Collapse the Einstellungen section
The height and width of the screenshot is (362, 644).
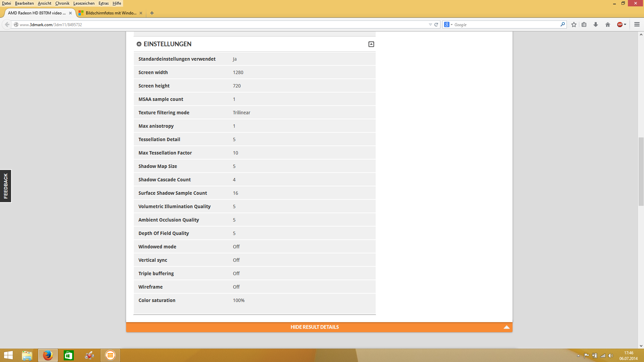[371, 44]
